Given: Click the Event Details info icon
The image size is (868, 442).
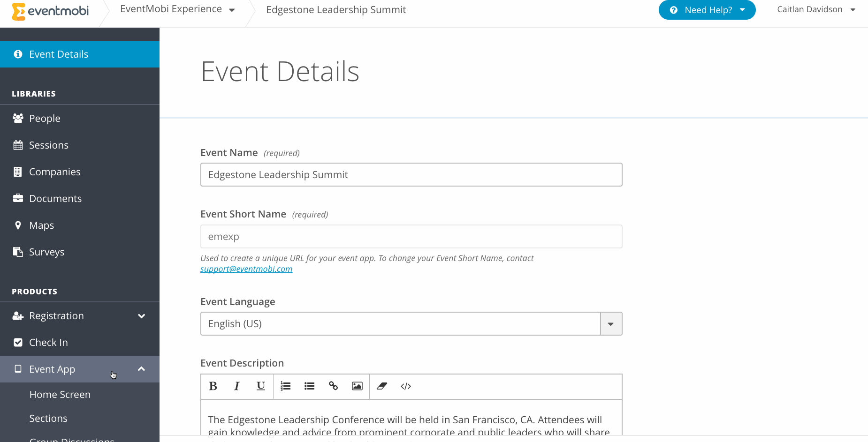Looking at the screenshot, I should click(x=18, y=54).
